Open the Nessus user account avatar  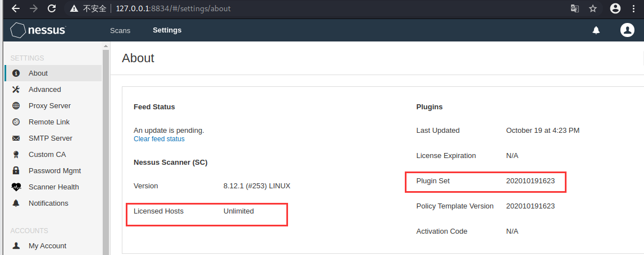(627, 30)
